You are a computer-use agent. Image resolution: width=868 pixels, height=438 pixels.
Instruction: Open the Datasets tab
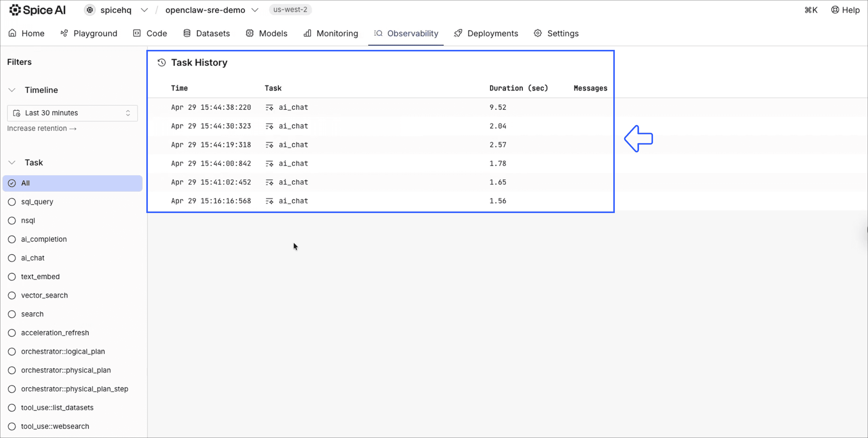206,33
